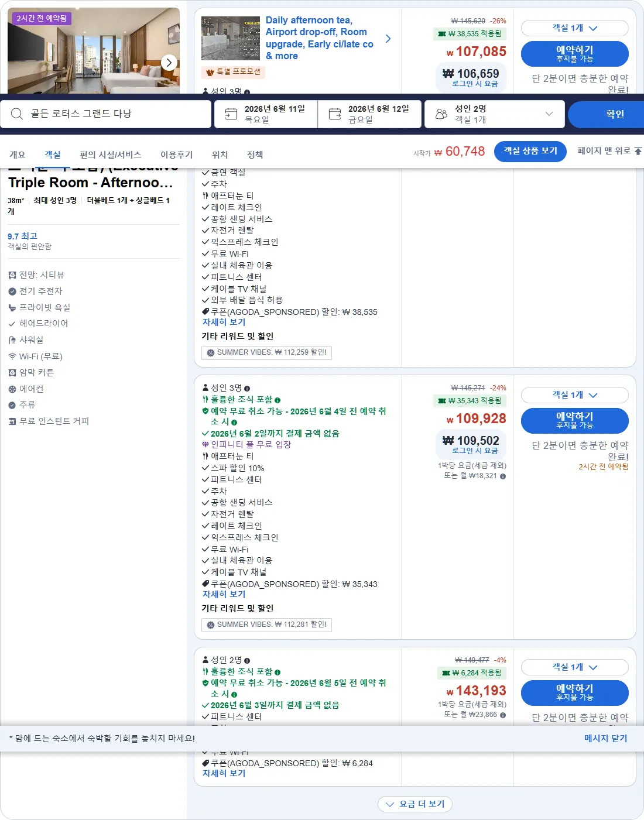Select check-in date 2026년 6월 11일
The height and width of the screenshot is (820, 644).
pyautogui.click(x=266, y=114)
